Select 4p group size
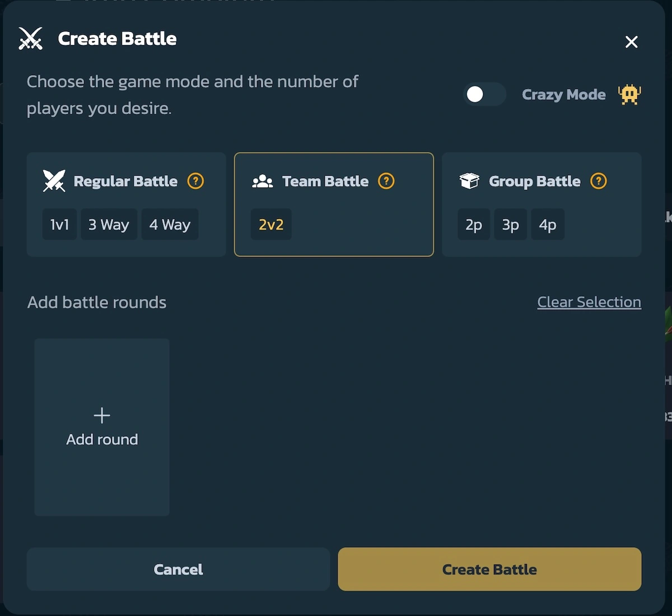672x616 pixels. point(547,224)
